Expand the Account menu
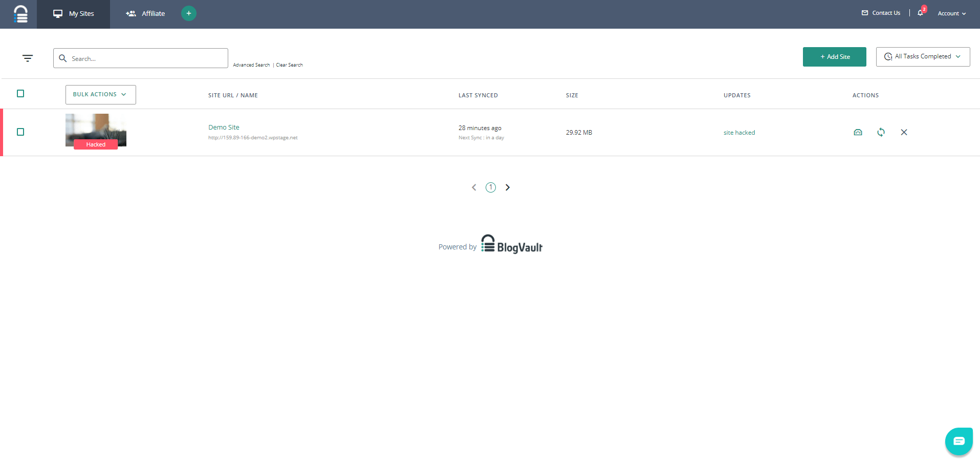 click(x=951, y=13)
